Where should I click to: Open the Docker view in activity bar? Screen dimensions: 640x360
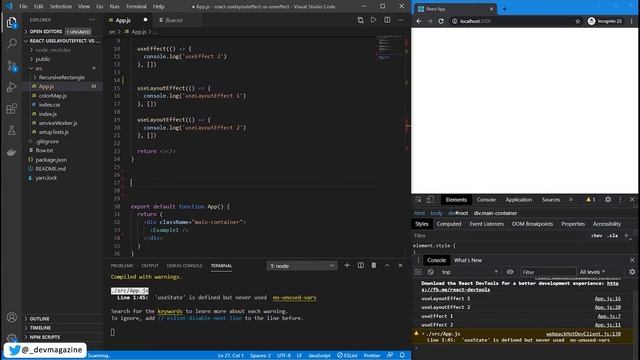tap(11, 152)
